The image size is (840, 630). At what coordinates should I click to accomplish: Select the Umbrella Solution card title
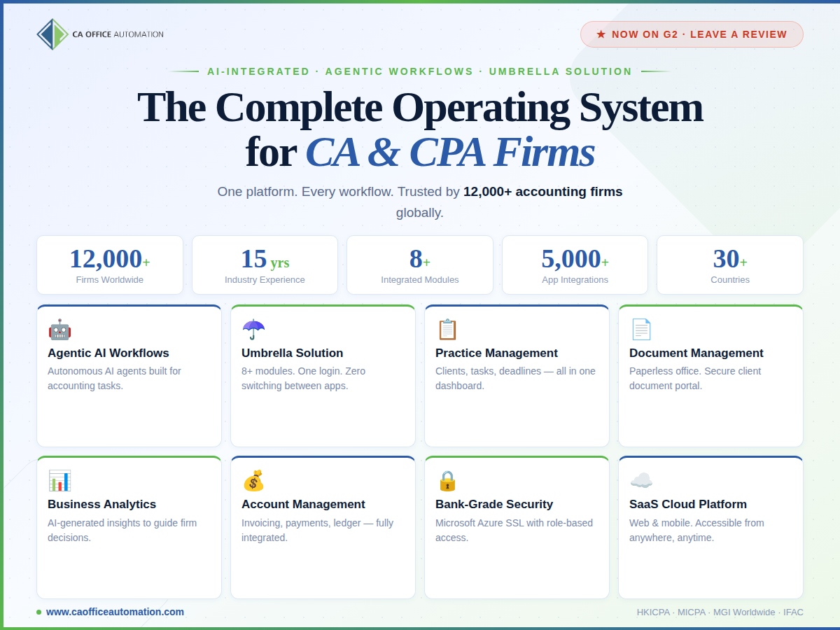293,353
